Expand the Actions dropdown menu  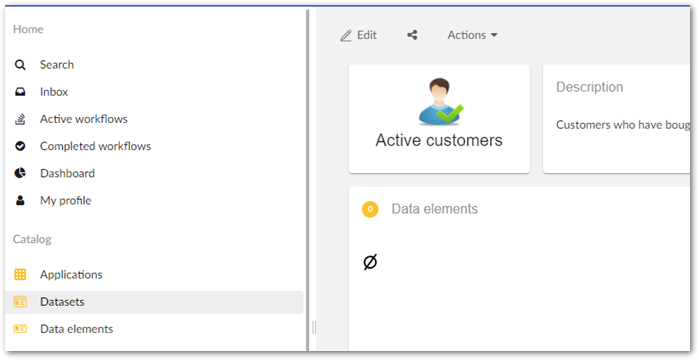coord(473,35)
